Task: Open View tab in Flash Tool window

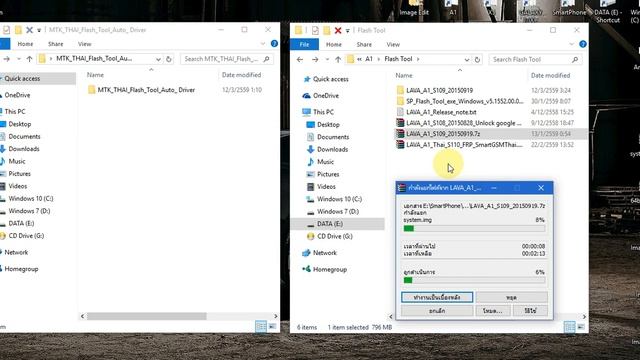Action: pos(393,44)
